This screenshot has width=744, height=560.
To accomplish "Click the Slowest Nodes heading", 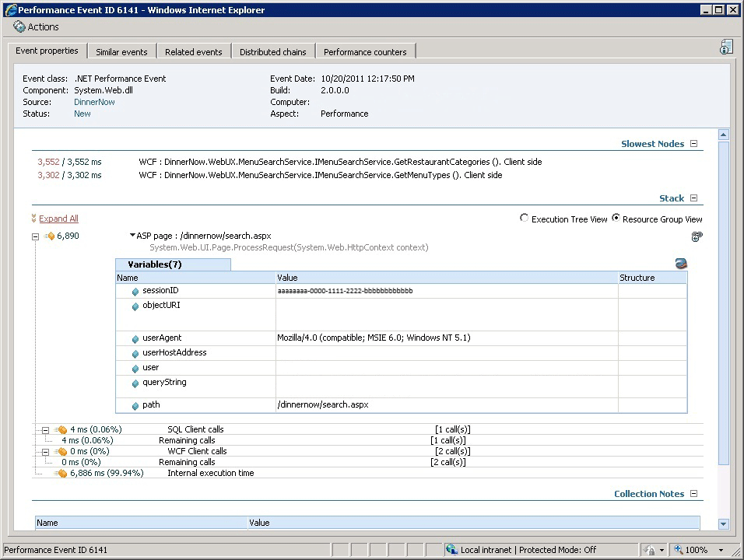I will coord(652,144).
